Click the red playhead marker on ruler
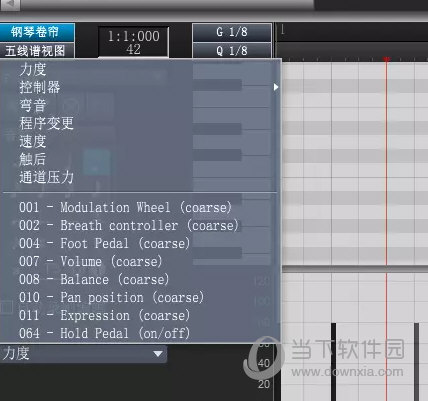This screenshot has height=401, width=428. [x=386, y=59]
